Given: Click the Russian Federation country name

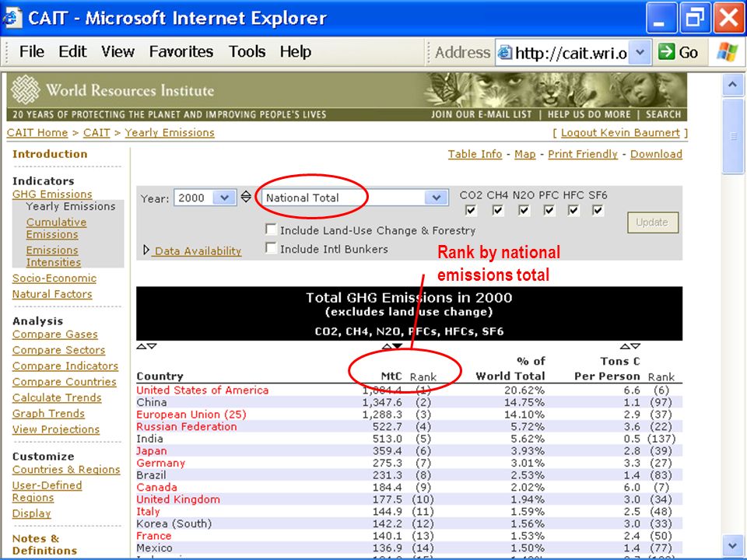Looking at the screenshot, I should point(186,427).
